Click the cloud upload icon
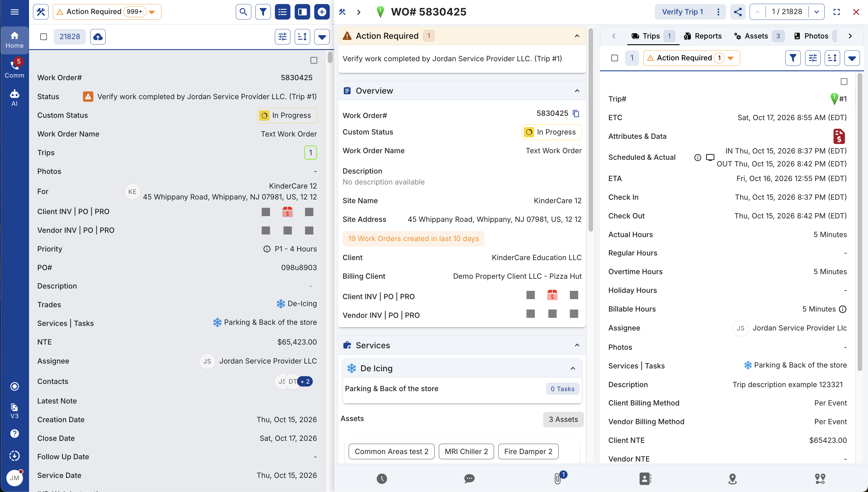This screenshot has width=868, height=492. click(98, 36)
